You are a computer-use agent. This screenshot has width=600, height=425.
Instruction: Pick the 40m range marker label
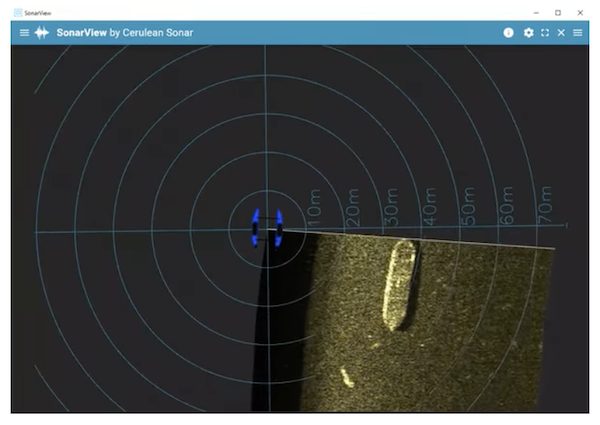pos(429,207)
